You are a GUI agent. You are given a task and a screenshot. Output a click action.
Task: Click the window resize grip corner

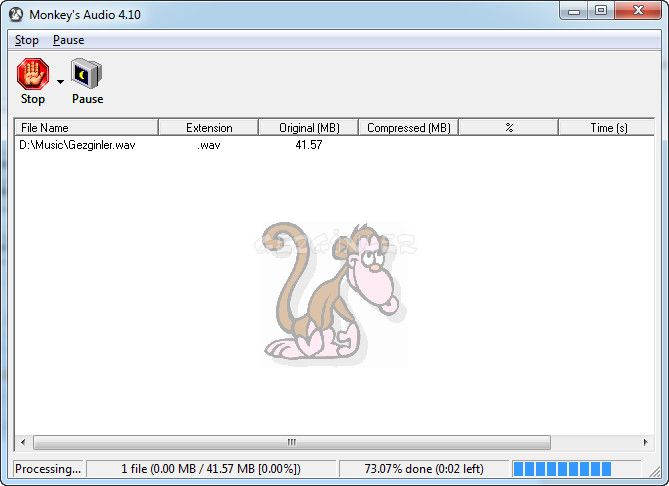[x=654, y=471]
